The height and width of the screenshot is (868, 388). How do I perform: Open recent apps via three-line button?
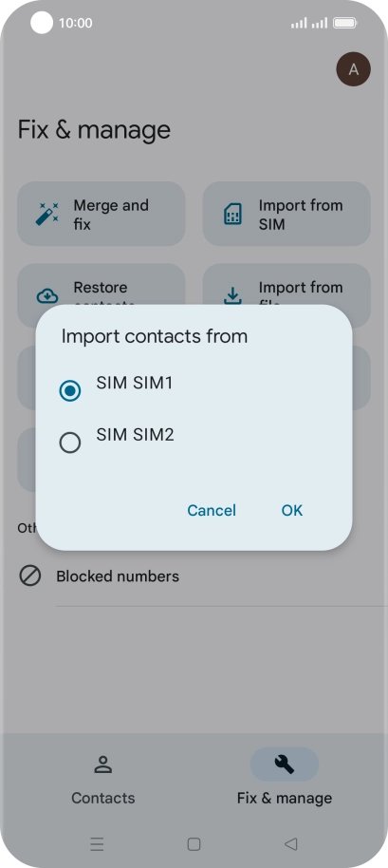(x=98, y=843)
